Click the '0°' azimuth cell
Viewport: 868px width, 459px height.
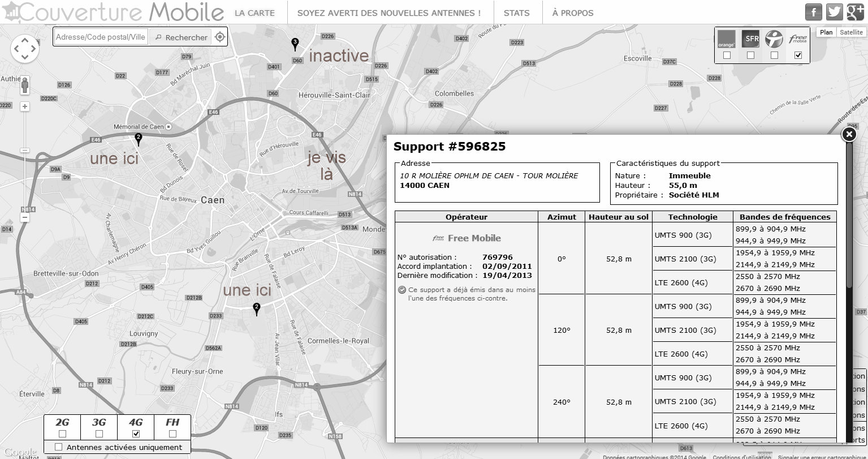562,259
